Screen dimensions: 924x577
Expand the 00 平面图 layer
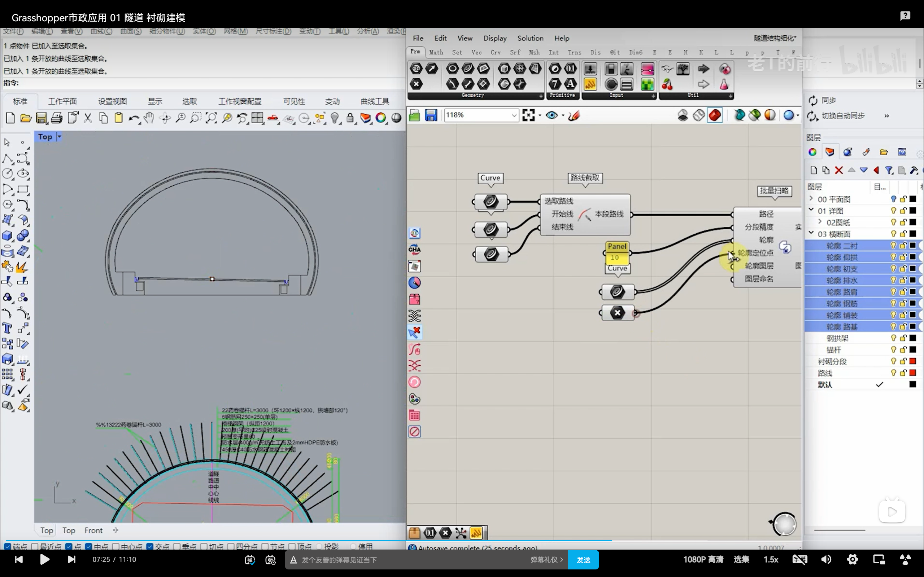(x=811, y=199)
